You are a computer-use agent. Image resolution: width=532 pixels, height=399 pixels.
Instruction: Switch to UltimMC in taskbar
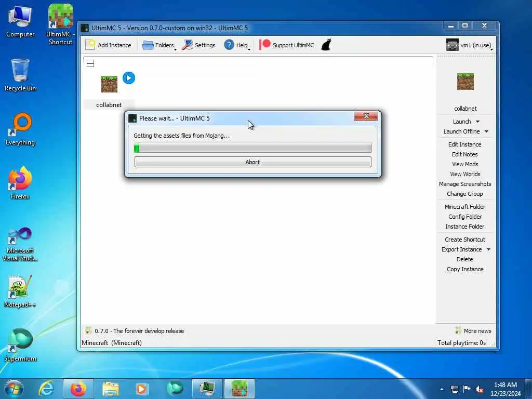(240, 389)
